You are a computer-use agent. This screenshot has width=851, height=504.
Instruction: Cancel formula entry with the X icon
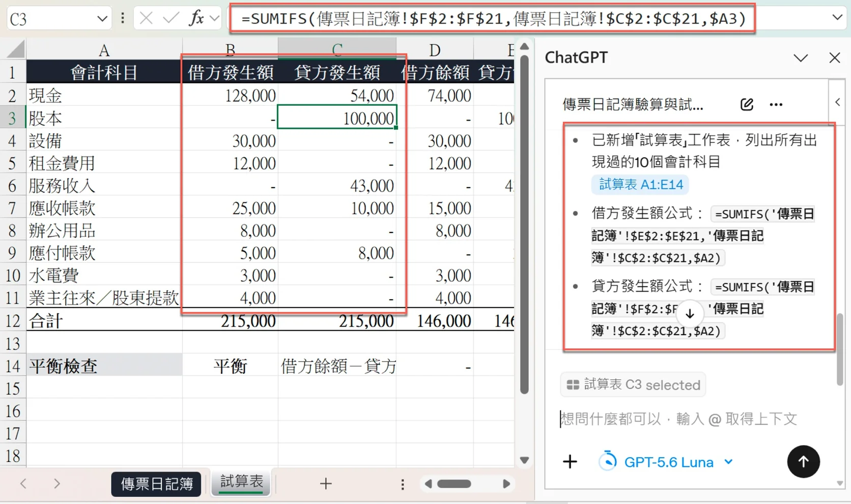pos(146,19)
